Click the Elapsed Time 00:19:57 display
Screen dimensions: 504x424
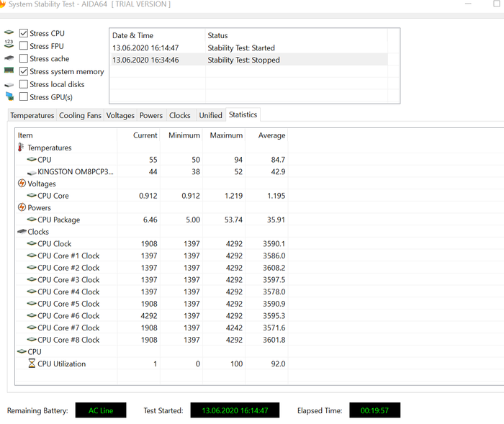tap(375, 410)
